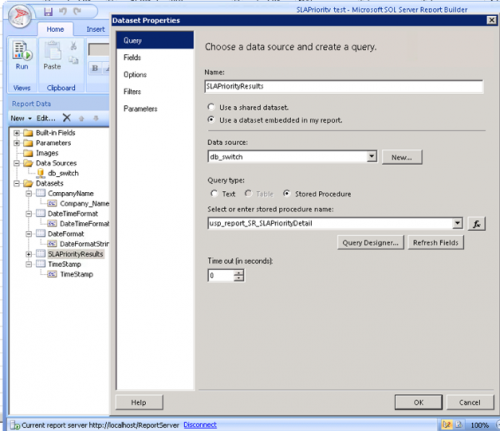Click the Disconnect link
This screenshot has height=431, width=500.
tap(200, 425)
